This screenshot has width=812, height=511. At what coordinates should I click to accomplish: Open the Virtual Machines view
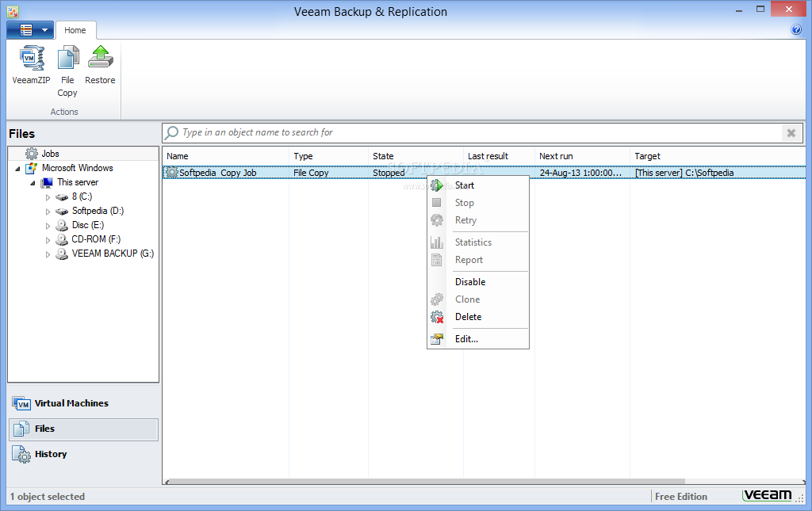tap(83, 403)
